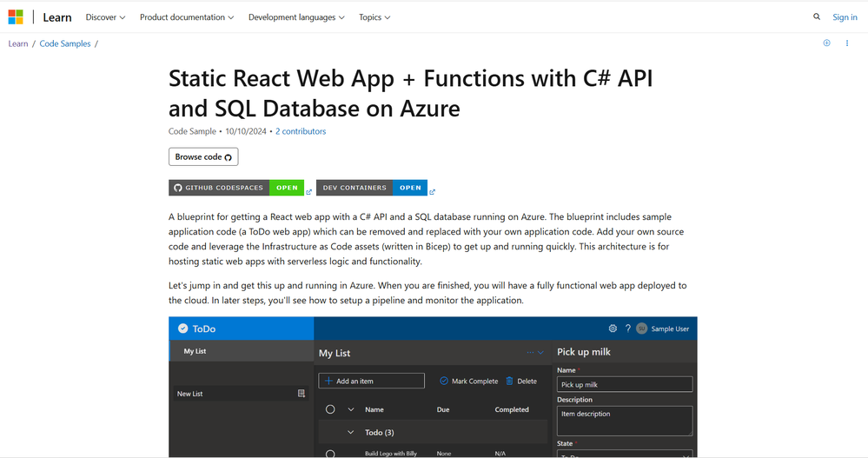Viewport: 868px width, 458px height.
Task: Click the Code Samples breadcrumb link
Action: point(65,43)
